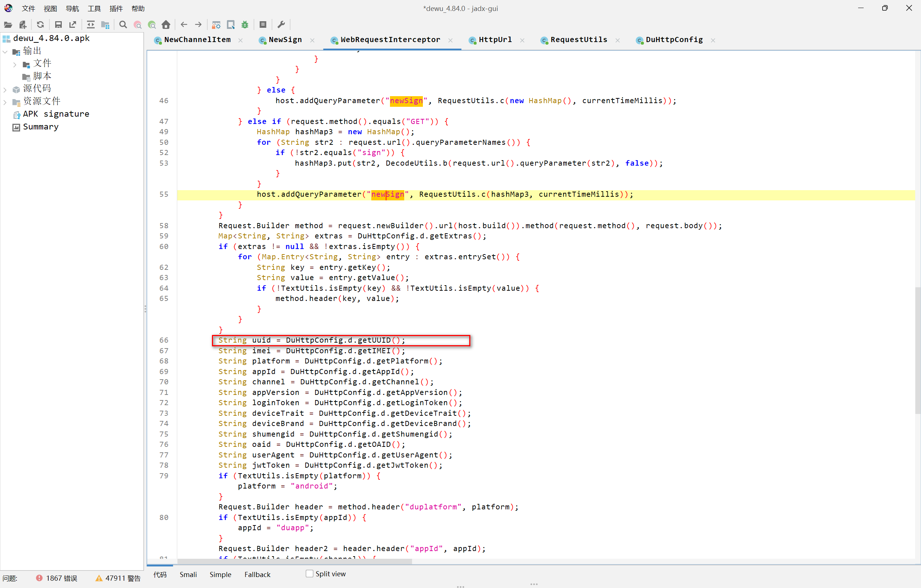Go to main activity via the home icon
The height and width of the screenshot is (588, 921).
pyautogui.click(x=166, y=25)
